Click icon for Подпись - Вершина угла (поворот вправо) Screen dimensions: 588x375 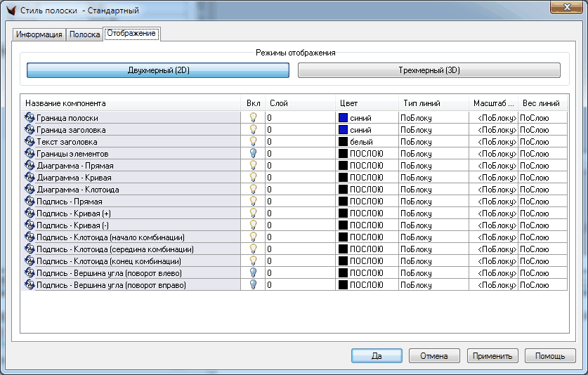(30, 285)
